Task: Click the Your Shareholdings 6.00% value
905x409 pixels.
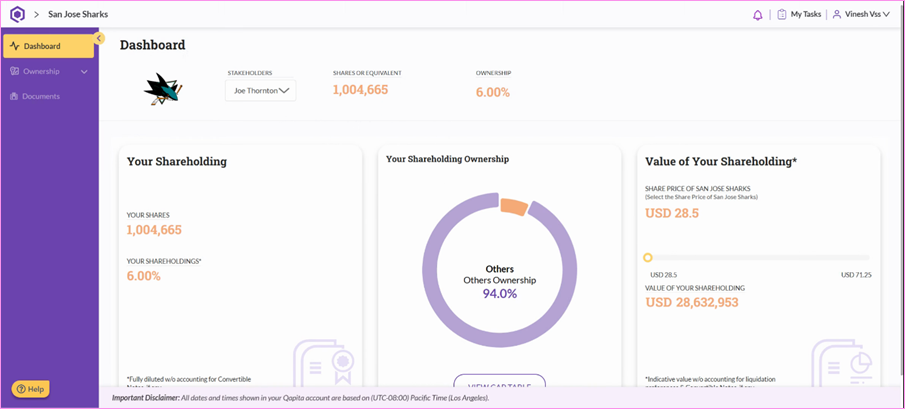Action: point(144,276)
